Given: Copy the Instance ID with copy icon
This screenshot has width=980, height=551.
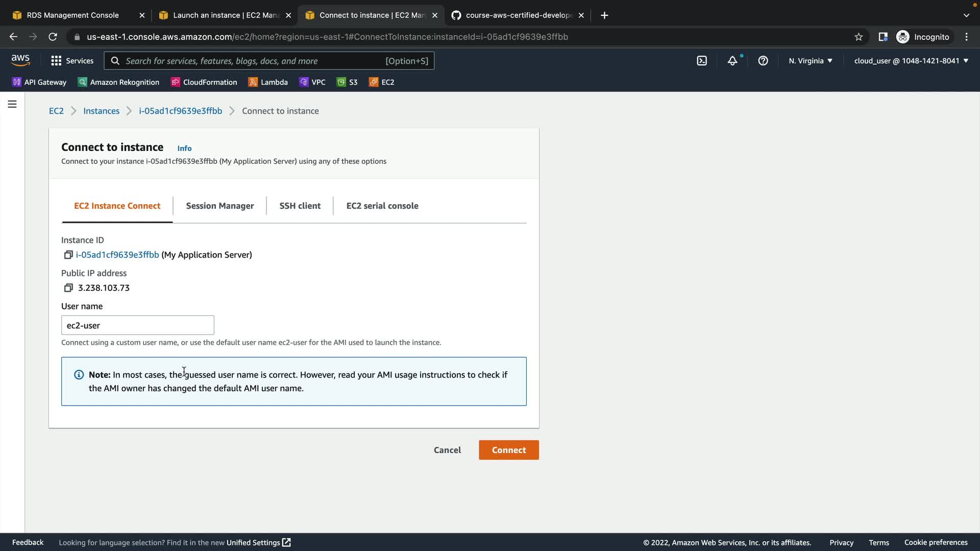Looking at the screenshot, I should (x=68, y=255).
